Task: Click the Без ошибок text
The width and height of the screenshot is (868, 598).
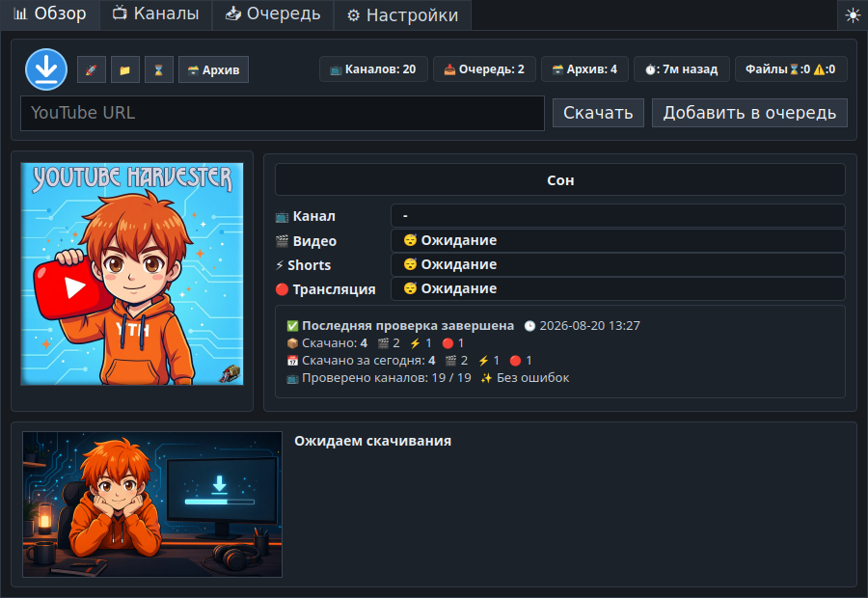Action: (532, 378)
